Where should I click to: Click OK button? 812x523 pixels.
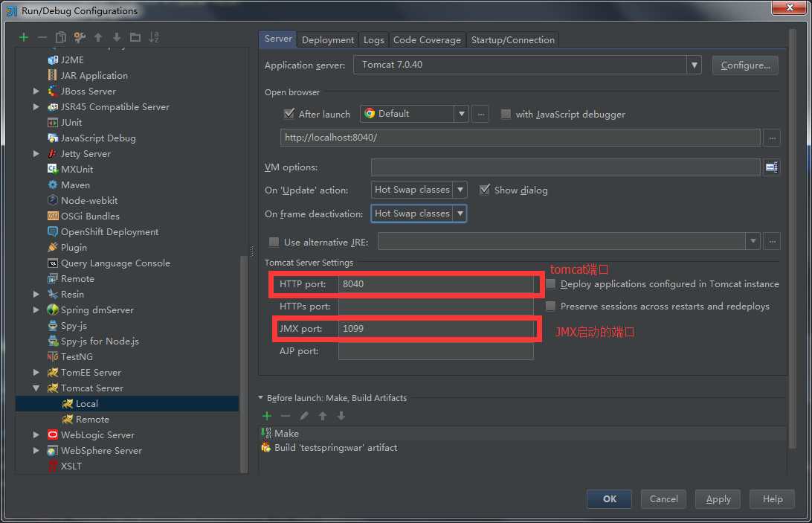609,498
